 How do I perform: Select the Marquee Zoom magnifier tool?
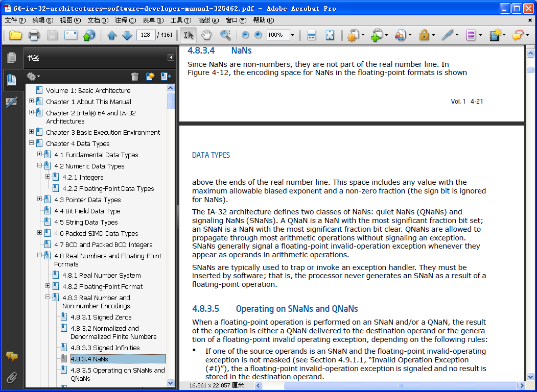[x=225, y=35]
